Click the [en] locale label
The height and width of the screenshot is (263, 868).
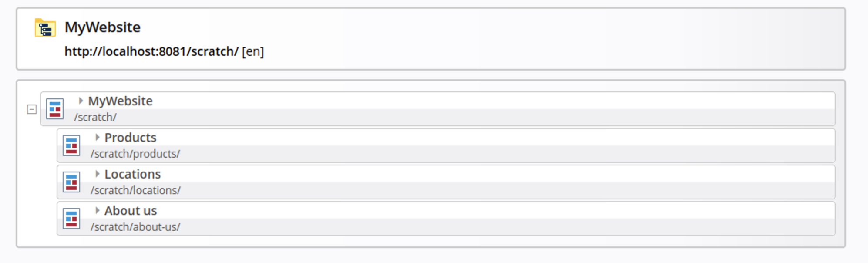pos(253,51)
